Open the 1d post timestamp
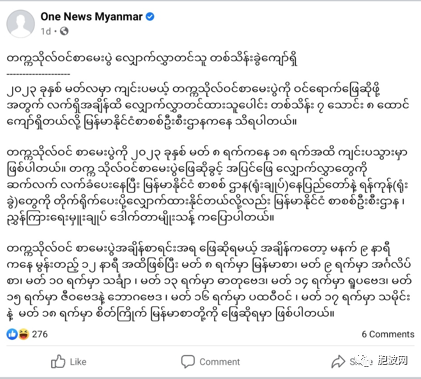 tap(46, 31)
